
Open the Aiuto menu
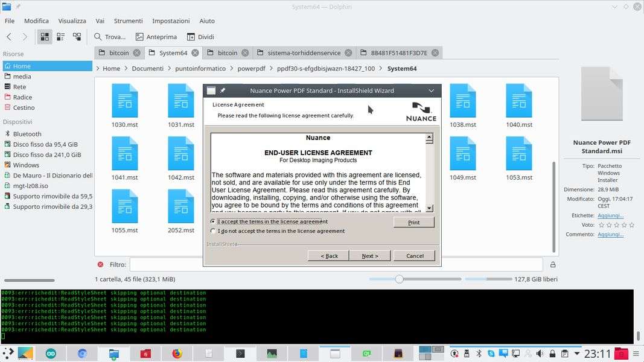pyautogui.click(x=207, y=21)
